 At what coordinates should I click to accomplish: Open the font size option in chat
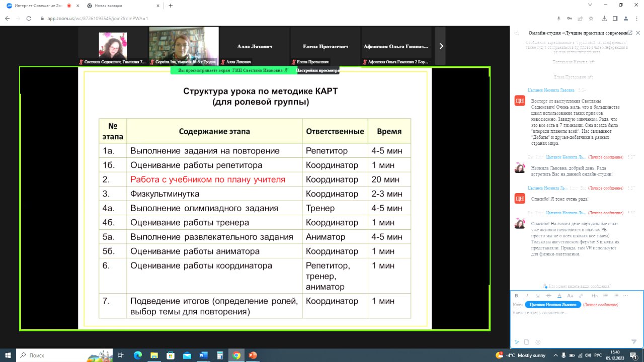[x=570, y=296]
